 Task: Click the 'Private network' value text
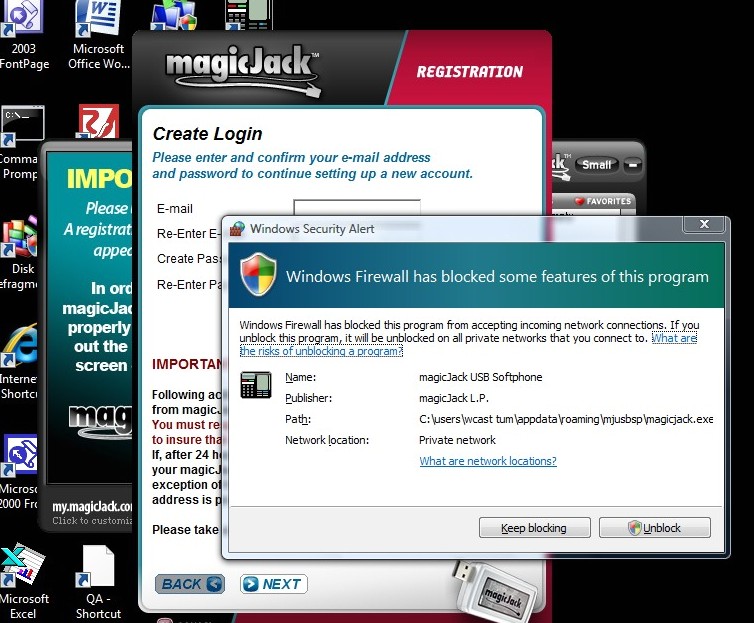[457, 440]
